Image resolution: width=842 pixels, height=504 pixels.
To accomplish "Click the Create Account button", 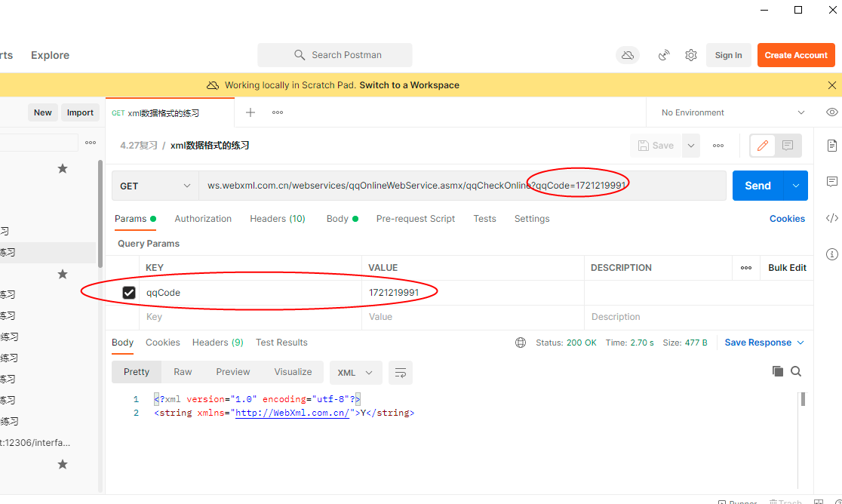I will coord(796,55).
